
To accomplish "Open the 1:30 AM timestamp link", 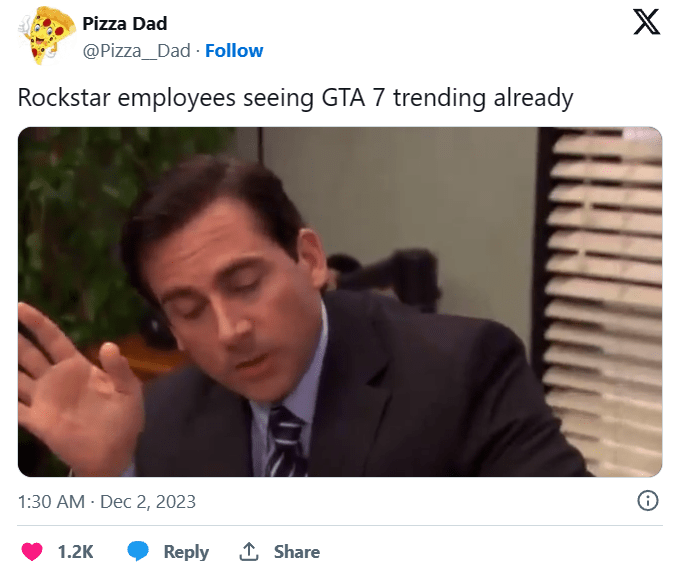I will [52, 501].
